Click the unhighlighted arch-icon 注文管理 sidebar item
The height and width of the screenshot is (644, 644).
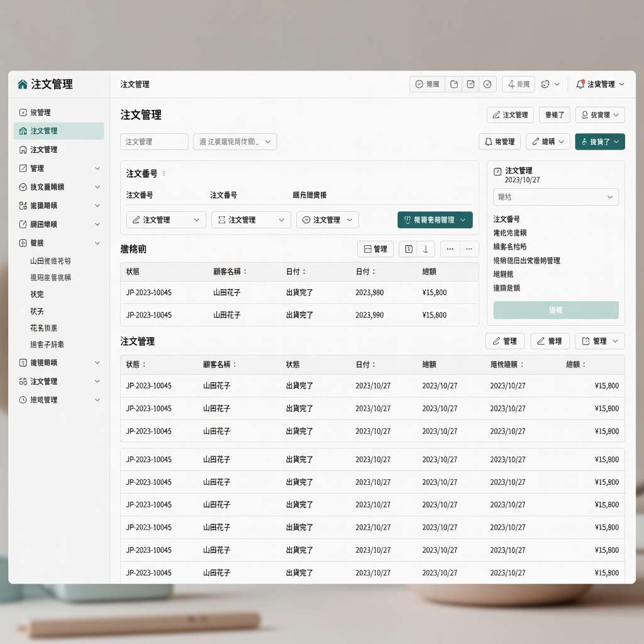(x=58, y=150)
